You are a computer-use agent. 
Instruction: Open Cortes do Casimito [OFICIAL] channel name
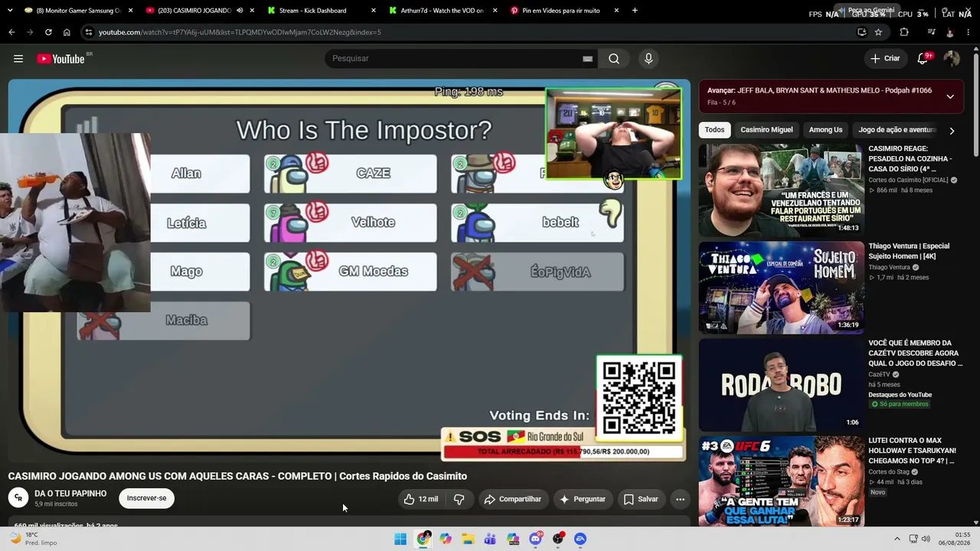908,180
